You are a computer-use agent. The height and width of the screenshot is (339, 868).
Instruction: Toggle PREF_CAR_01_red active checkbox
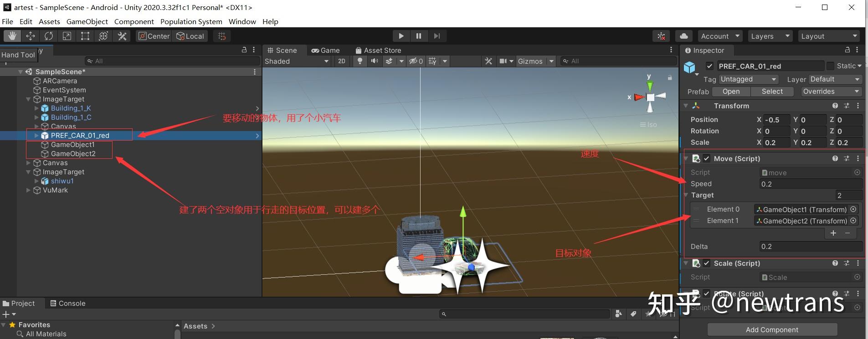pos(709,66)
